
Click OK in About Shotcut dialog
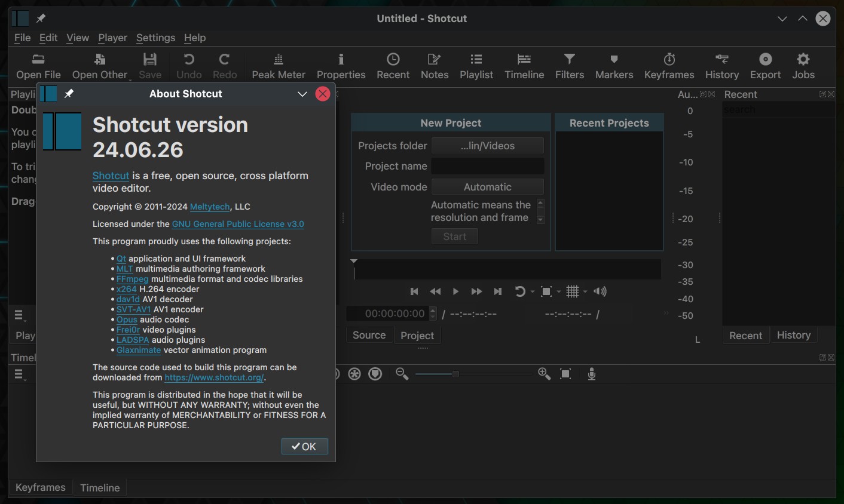304,447
